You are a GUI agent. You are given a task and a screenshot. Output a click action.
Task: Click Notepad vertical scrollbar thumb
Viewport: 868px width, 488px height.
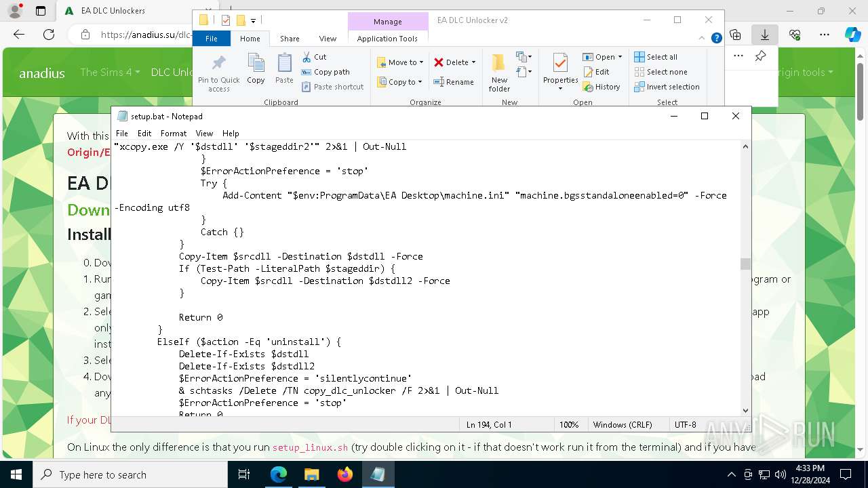tap(745, 264)
